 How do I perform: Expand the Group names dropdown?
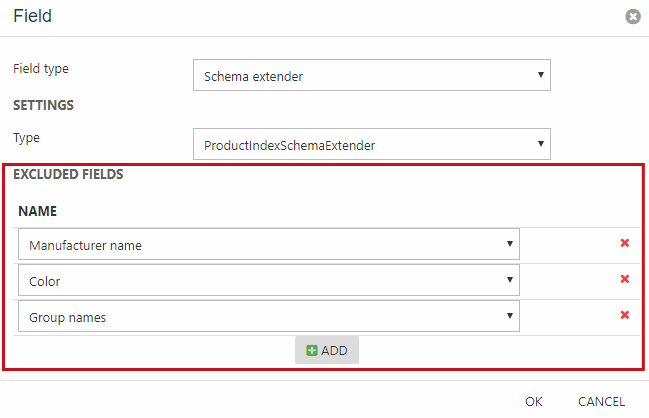(268, 316)
